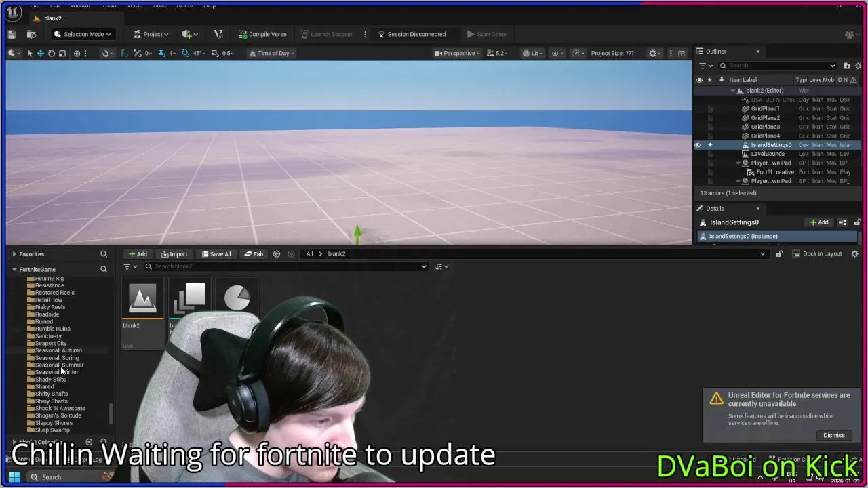Dismiss the services unavailable notification
Viewport: 868px width, 488px height.
coord(833,435)
